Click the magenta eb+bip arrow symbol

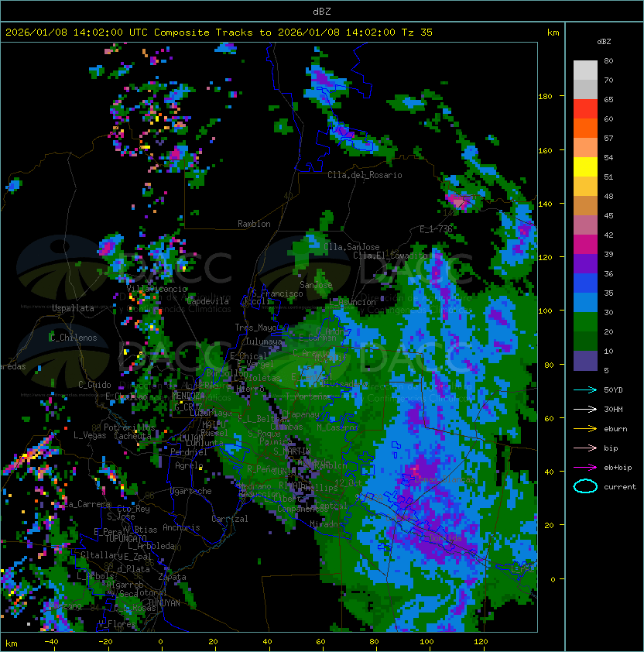pyautogui.click(x=585, y=468)
